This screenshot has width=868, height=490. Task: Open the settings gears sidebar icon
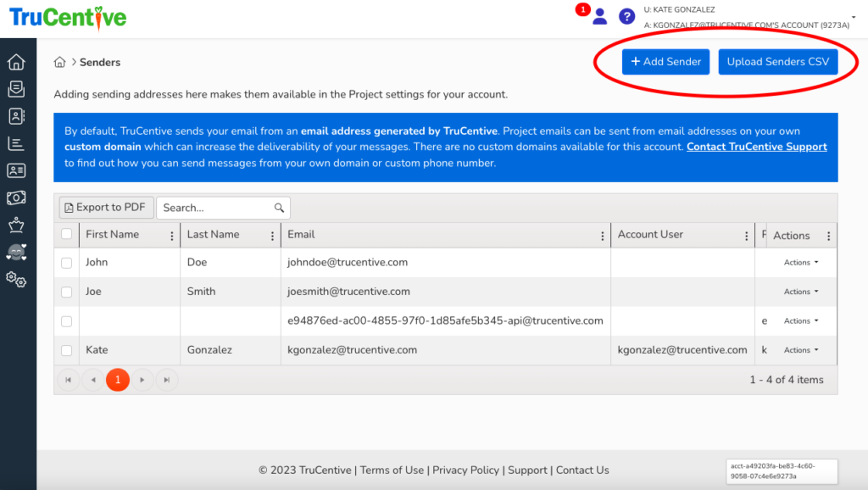click(x=16, y=279)
